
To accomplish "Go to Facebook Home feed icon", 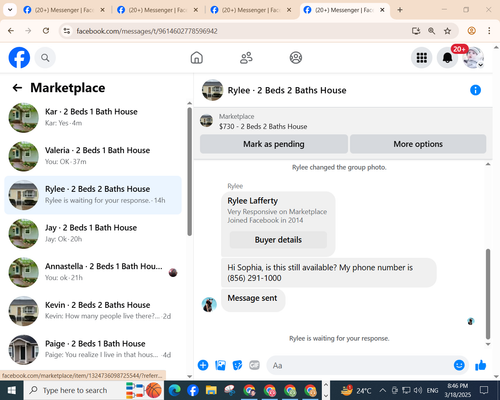I will (197, 58).
